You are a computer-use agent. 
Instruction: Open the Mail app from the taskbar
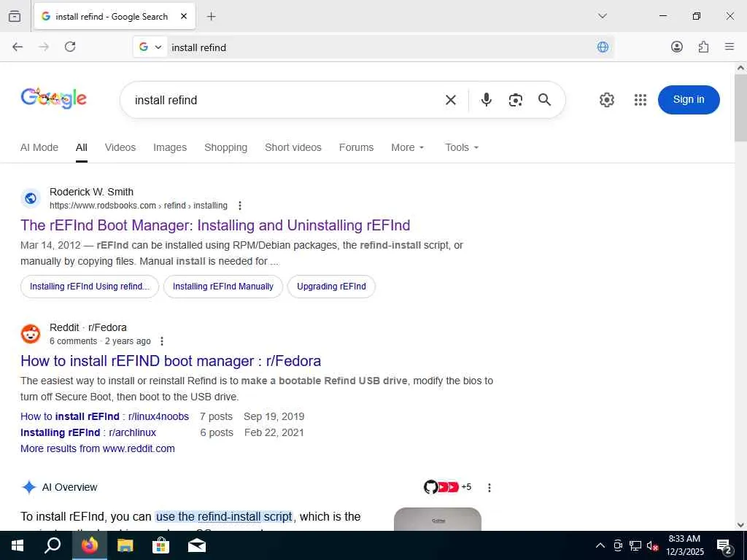[197, 545]
